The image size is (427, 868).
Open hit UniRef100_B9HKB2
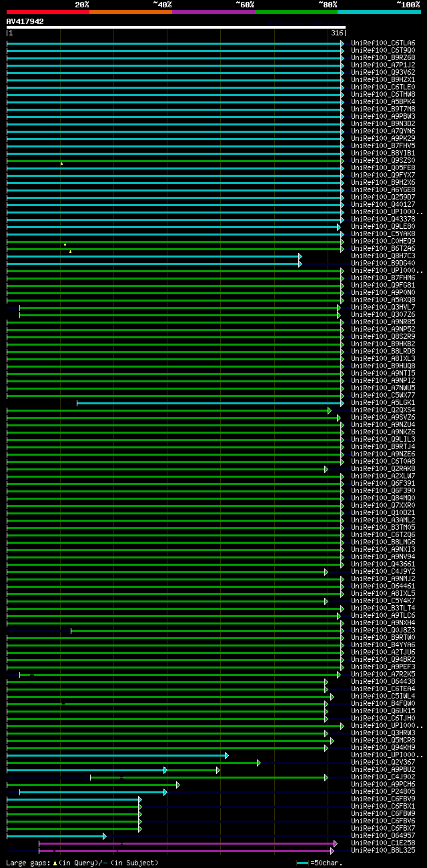(383, 344)
